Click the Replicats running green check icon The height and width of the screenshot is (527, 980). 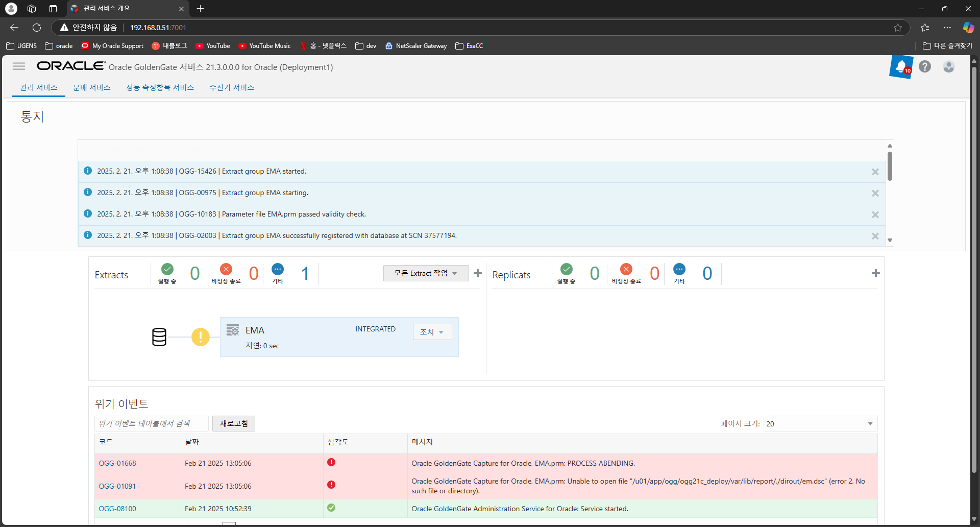(567, 269)
